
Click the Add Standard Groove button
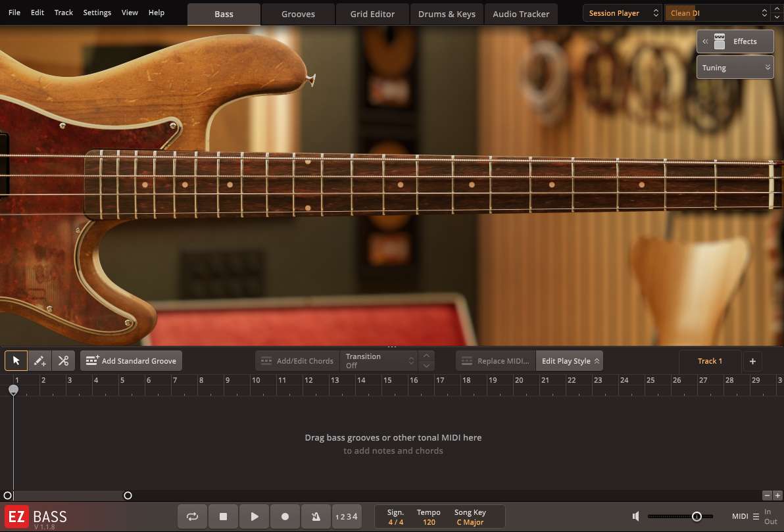pyautogui.click(x=131, y=360)
